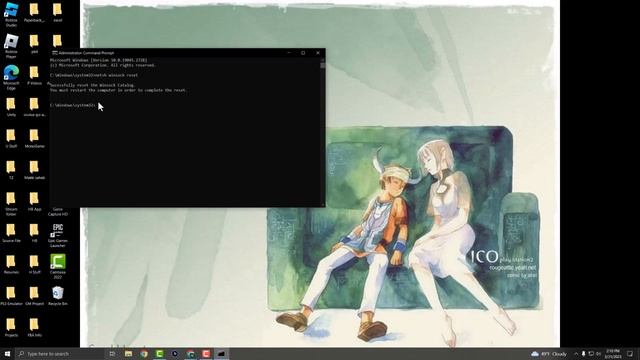Click the 'netsh winsock reset' command line
The height and width of the screenshot is (360, 640).
94,75
